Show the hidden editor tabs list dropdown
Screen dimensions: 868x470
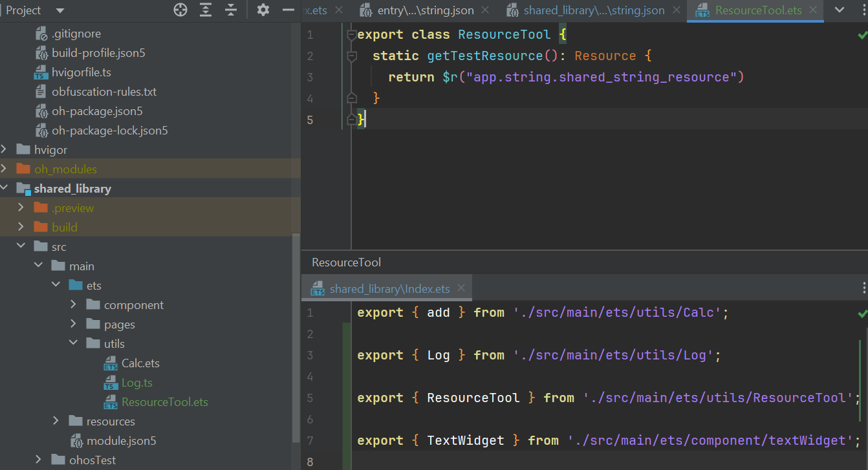840,10
